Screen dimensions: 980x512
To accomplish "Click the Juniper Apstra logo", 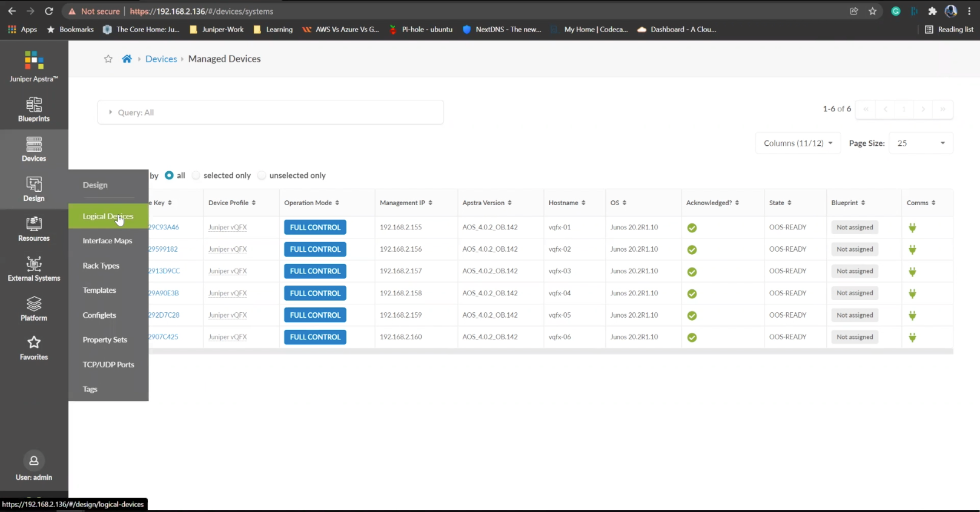I will (x=34, y=67).
